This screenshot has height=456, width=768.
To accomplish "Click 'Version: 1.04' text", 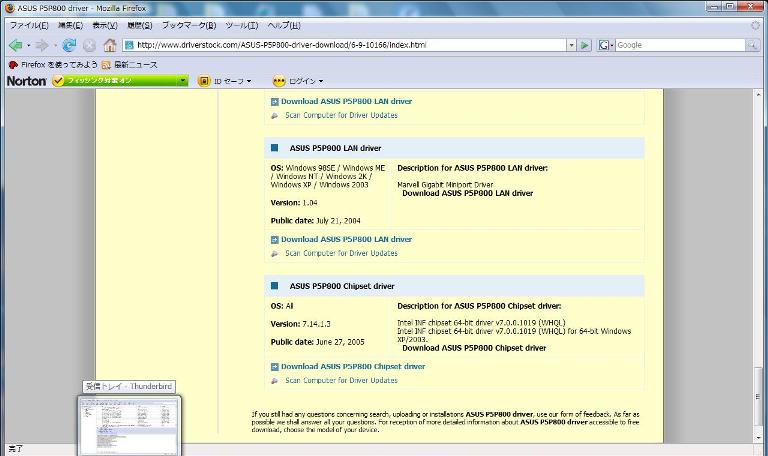I will [x=294, y=203].
